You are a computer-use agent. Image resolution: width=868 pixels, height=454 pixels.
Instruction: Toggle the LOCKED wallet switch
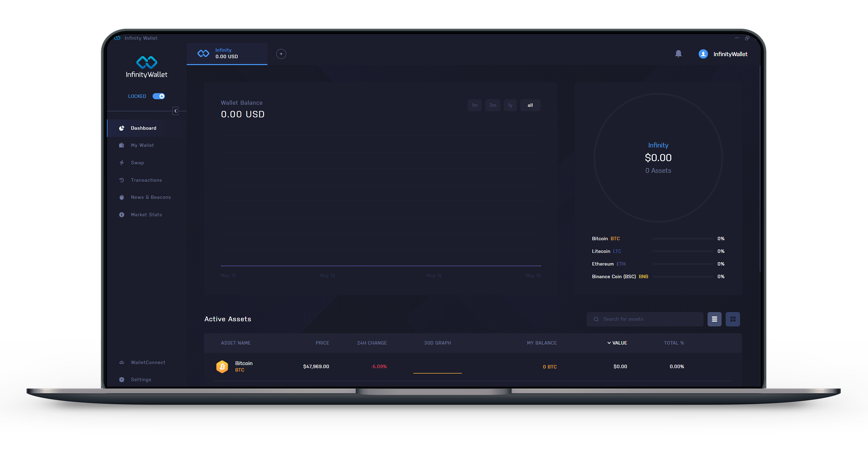160,96
